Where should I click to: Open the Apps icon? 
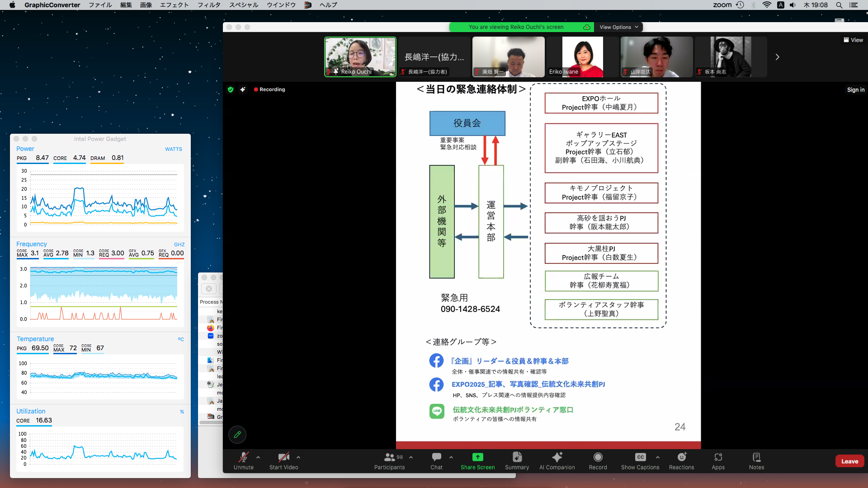click(718, 457)
